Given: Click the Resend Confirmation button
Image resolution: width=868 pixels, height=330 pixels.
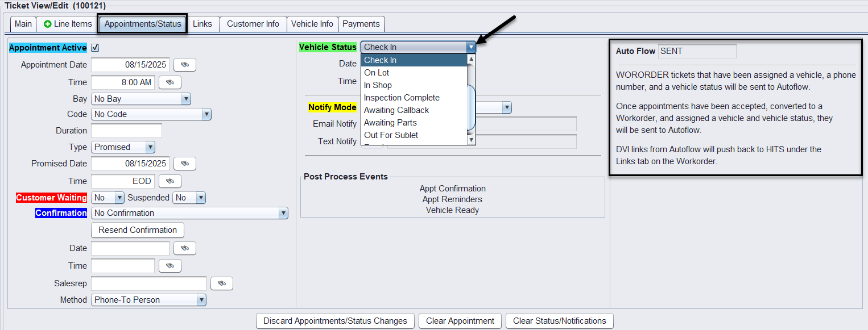Looking at the screenshot, I should 138,230.
